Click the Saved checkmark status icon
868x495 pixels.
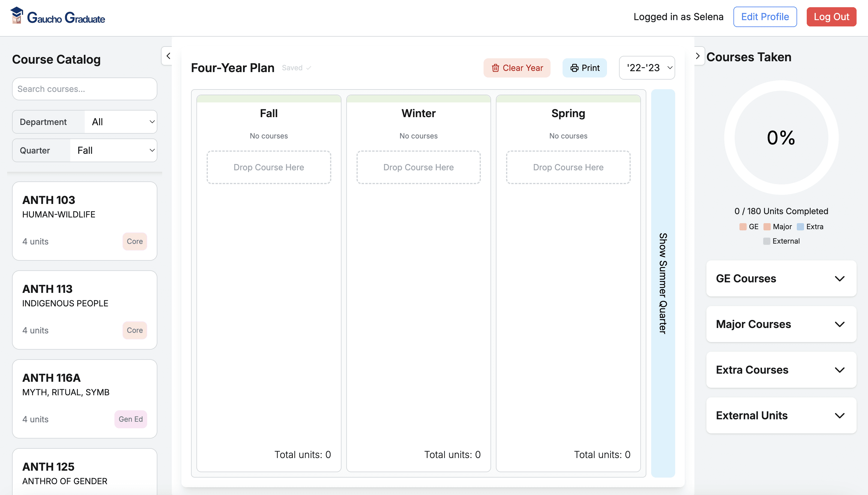308,68
